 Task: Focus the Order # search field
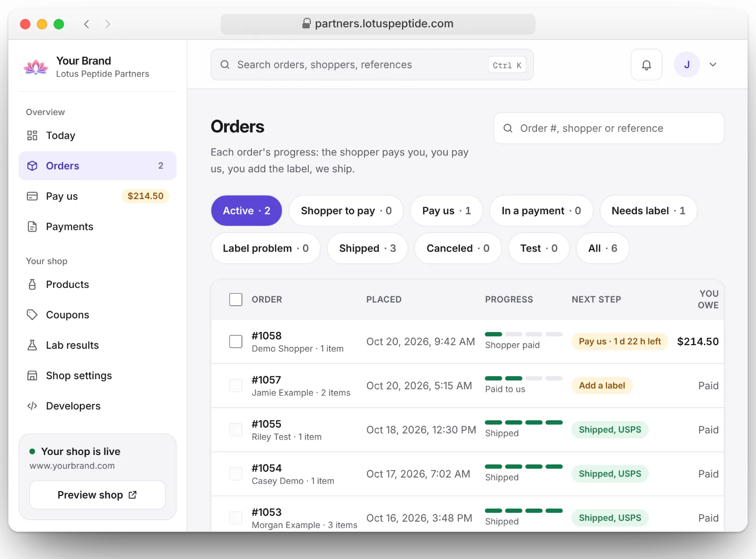[609, 128]
